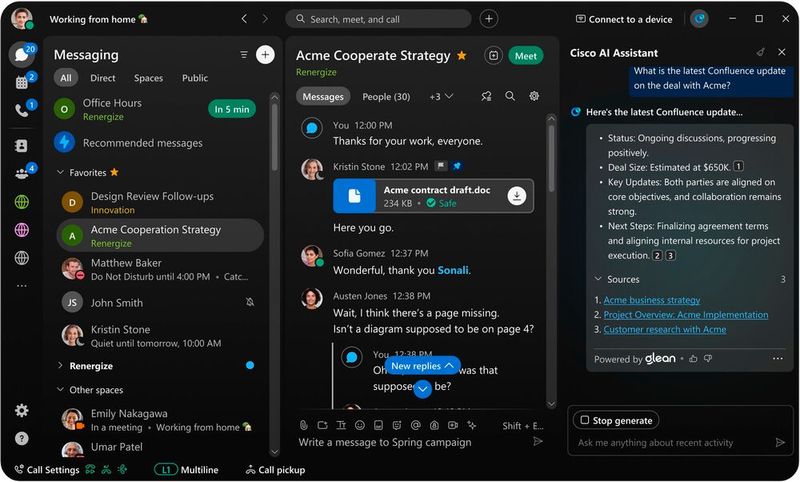Search within the Acme space using the magnifier icon

[510, 96]
